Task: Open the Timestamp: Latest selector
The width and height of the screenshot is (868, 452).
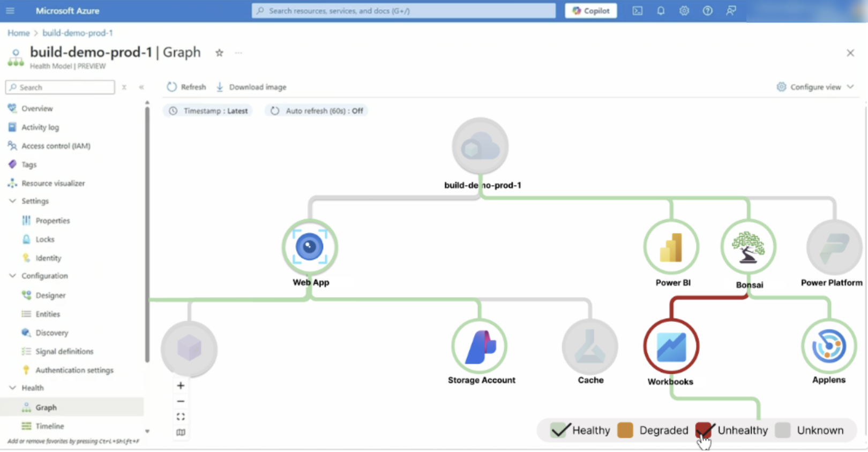Action: click(x=208, y=111)
